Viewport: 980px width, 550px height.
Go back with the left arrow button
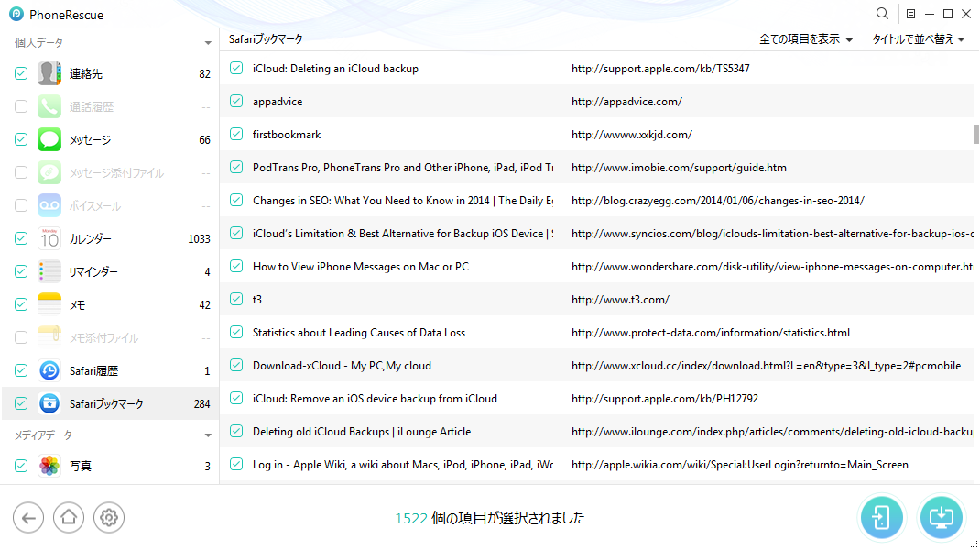click(x=28, y=518)
